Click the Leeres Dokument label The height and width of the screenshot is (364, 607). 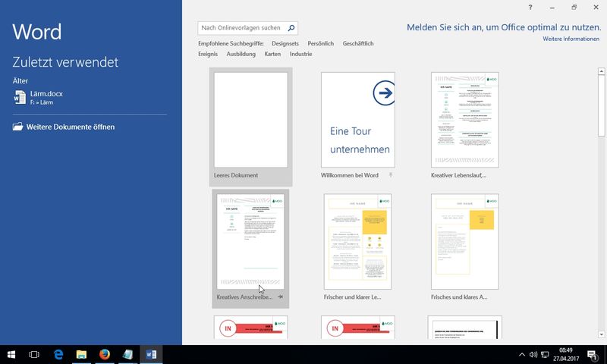coord(236,175)
